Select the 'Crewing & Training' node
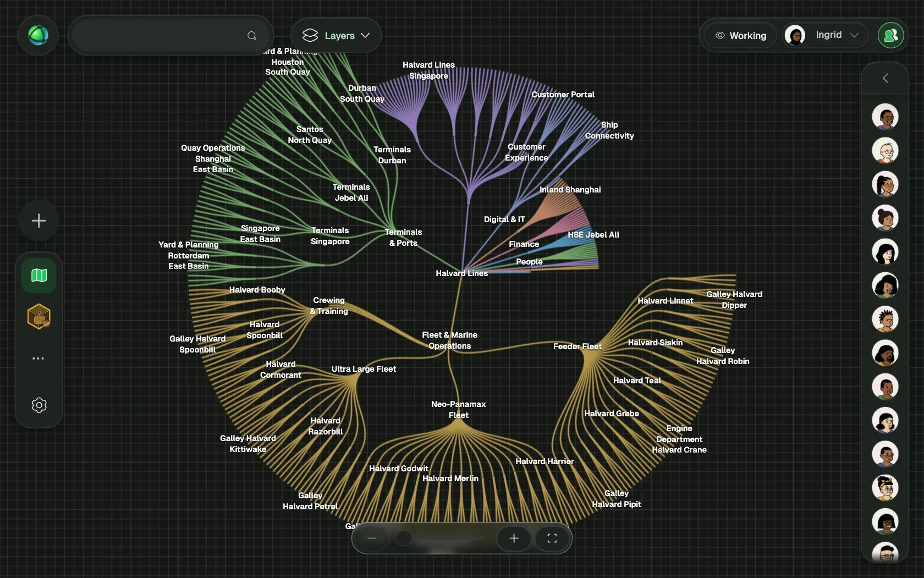Viewport: 924px width, 578px height. pos(329,306)
